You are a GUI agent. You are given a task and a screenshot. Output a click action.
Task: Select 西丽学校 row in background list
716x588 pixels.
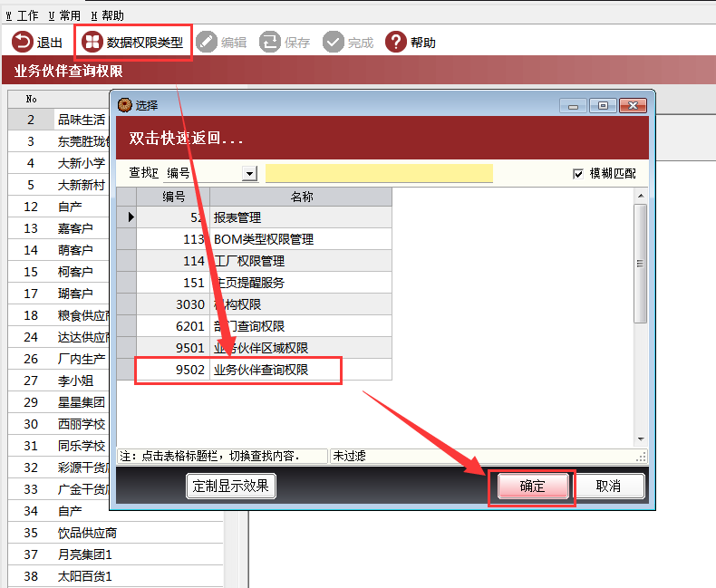(x=59, y=424)
